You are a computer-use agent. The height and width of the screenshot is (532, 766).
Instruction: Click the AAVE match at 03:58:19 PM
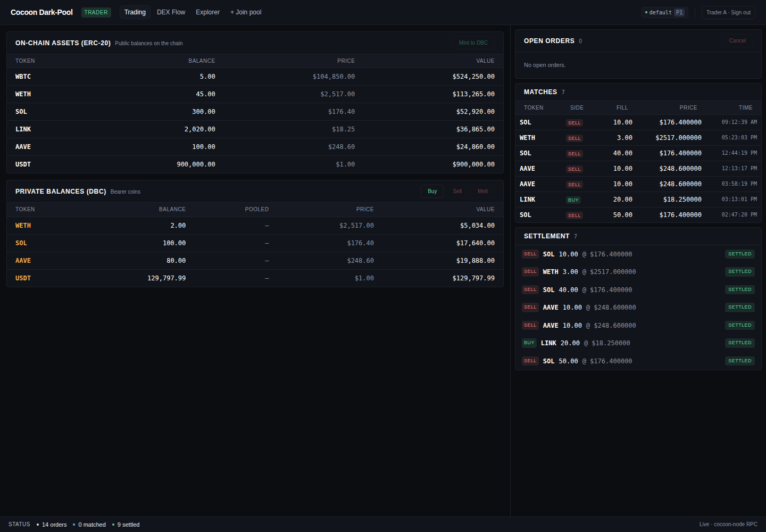[x=638, y=184]
